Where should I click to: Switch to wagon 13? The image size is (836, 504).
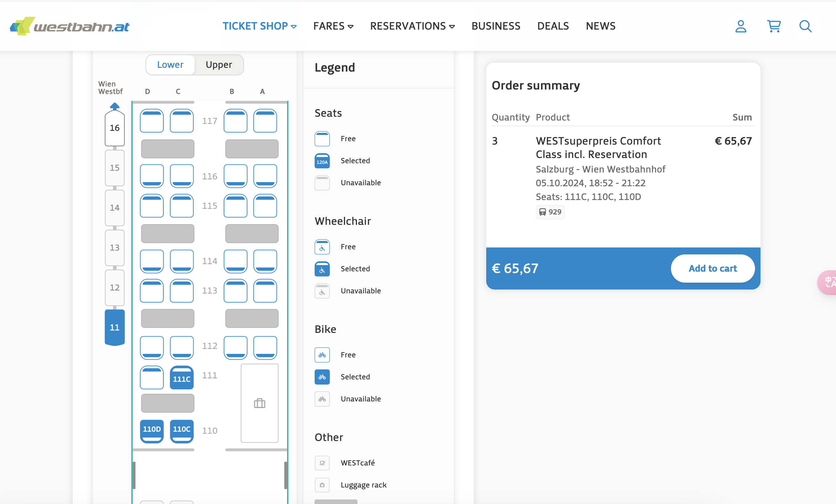point(114,248)
